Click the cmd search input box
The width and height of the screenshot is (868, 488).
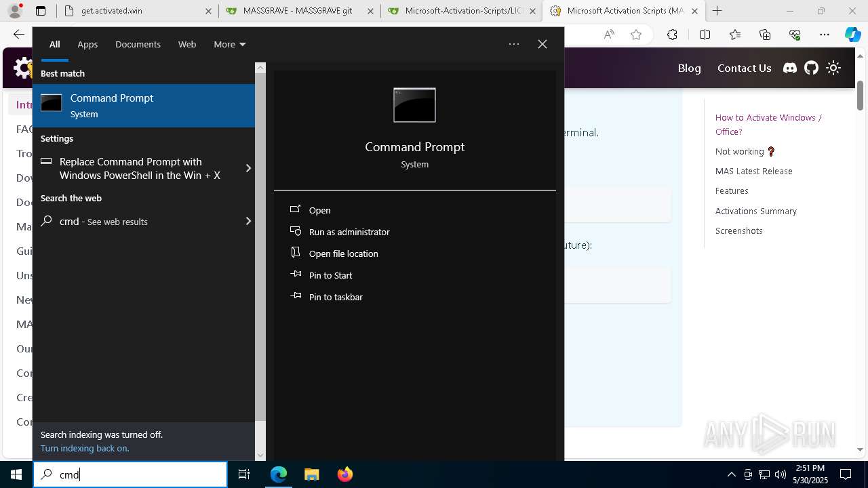pyautogui.click(x=130, y=474)
